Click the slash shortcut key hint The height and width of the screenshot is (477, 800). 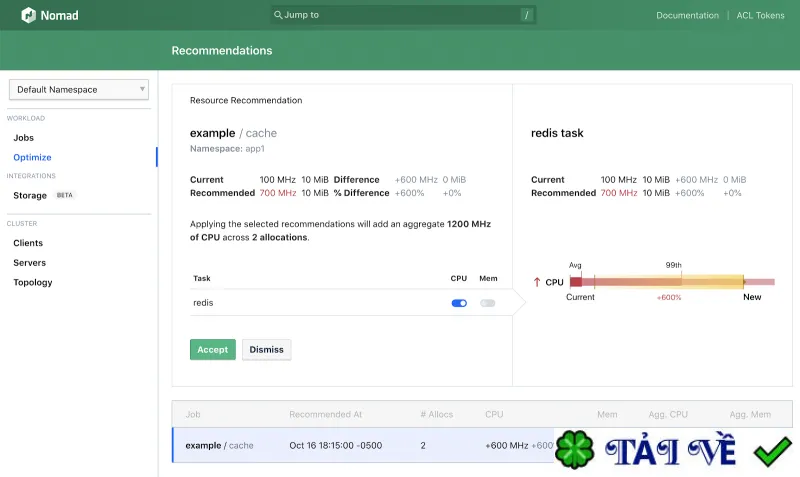point(527,15)
